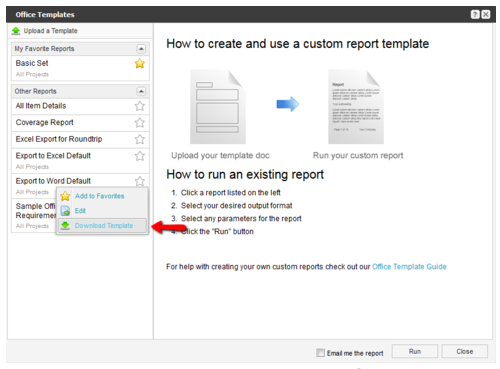The image size is (500, 369).
Task: Click the green Upload a Template icon
Action: [x=16, y=31]
